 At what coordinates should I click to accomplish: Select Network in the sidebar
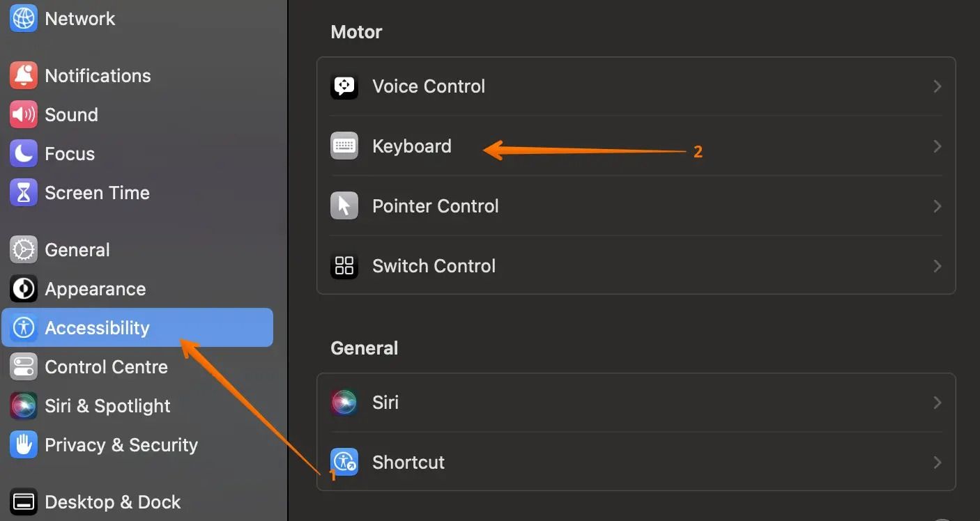[79, 19]
